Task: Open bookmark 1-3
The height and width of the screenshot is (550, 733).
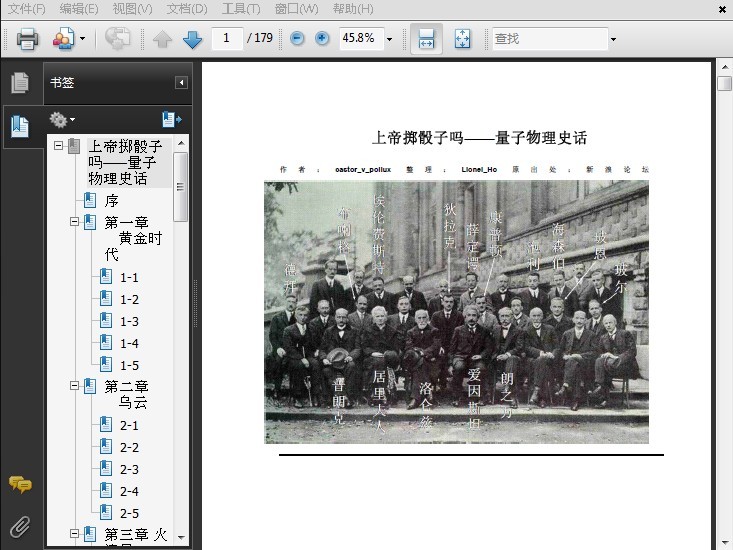Action: pyautogui.click(x=129, y=321)
